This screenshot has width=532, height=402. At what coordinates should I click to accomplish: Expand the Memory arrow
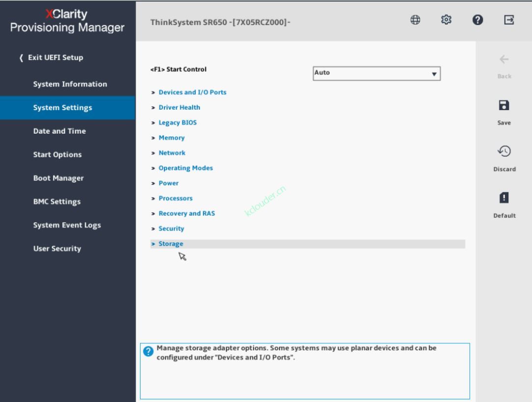point(153,138)
